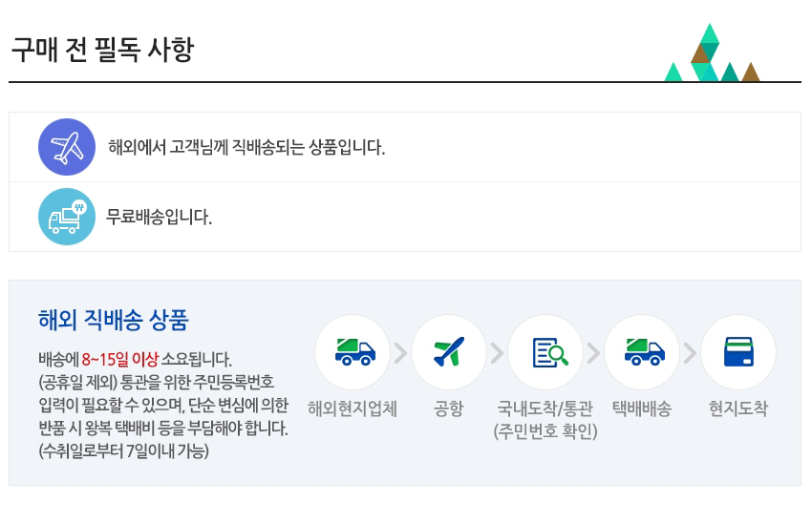Click the '구매 전 필독 사항' heading
This screenshot has height=524, width=812.
click(x=102, y=50)
